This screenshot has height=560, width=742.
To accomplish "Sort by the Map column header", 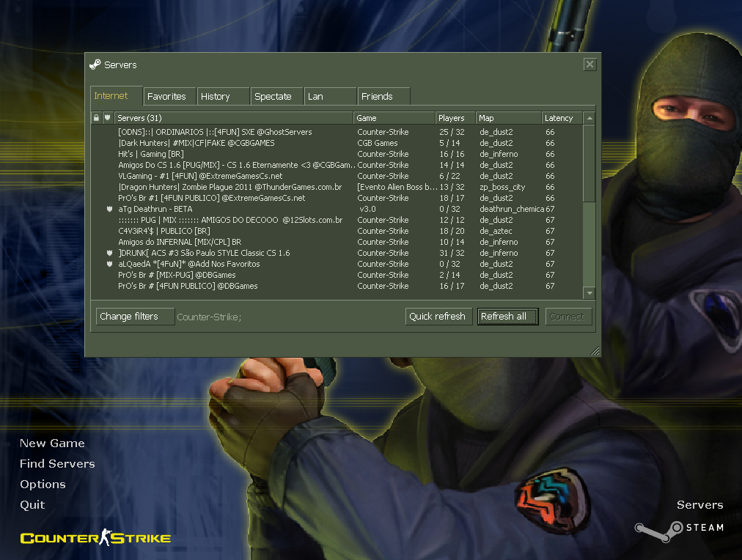I will click(x=508, y=118).
